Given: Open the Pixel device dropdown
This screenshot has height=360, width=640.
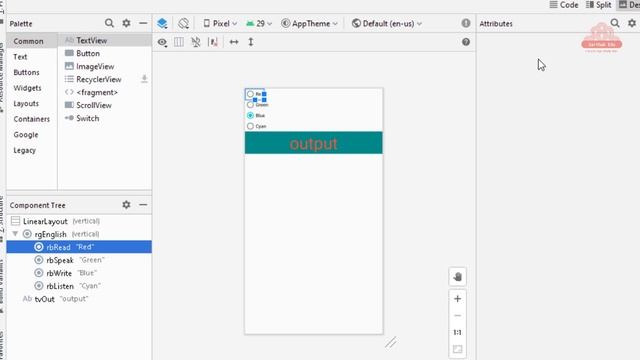Looking at the screenshot, I should 220,23.
